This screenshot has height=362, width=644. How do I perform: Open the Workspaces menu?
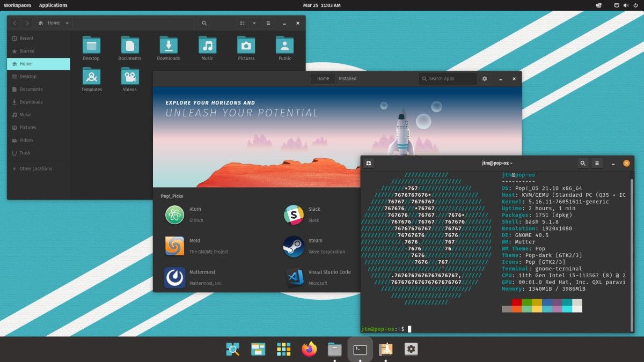[17, 5]
